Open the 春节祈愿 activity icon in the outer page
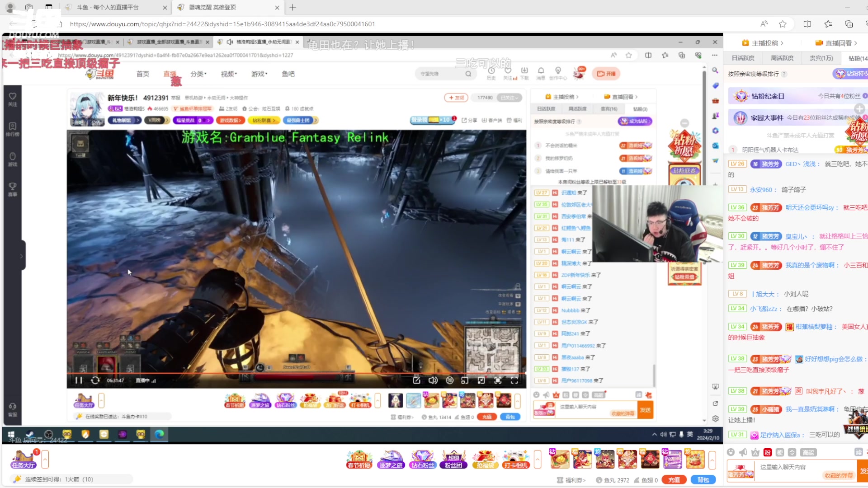 [359, 459]
